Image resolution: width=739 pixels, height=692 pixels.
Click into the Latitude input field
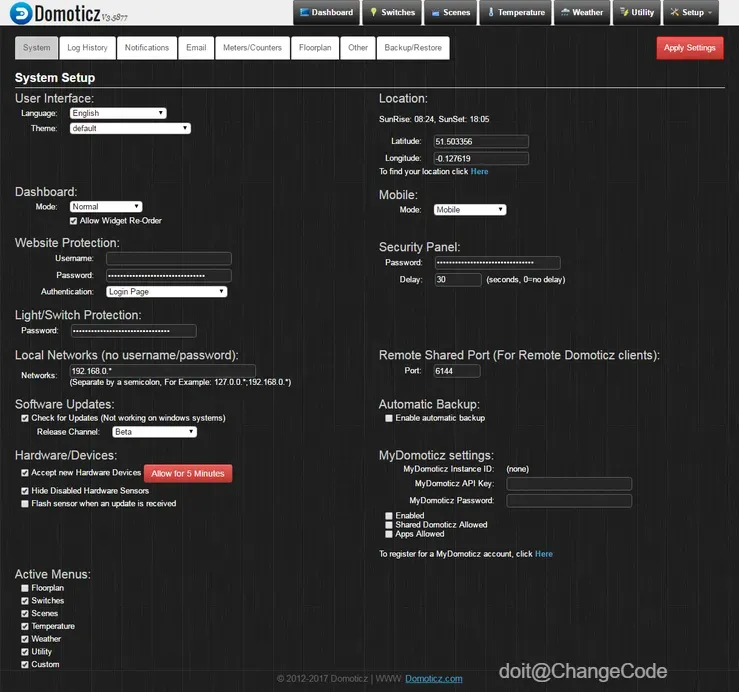coord(481,141)
